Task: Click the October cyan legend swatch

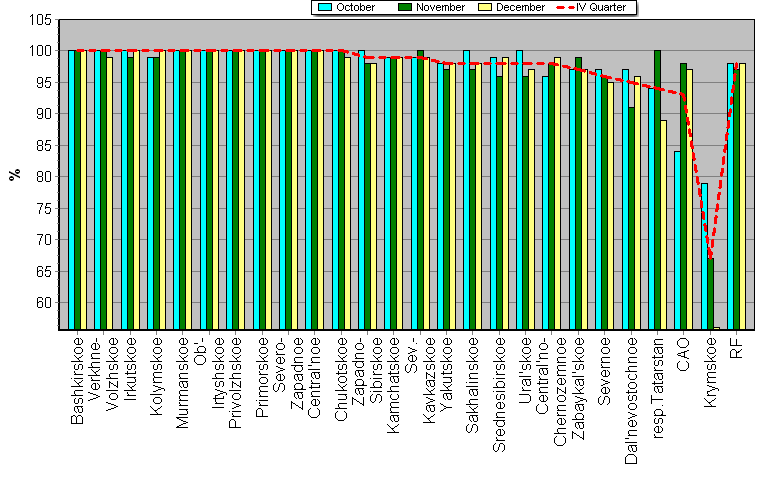Action: [x=325, y=7]
